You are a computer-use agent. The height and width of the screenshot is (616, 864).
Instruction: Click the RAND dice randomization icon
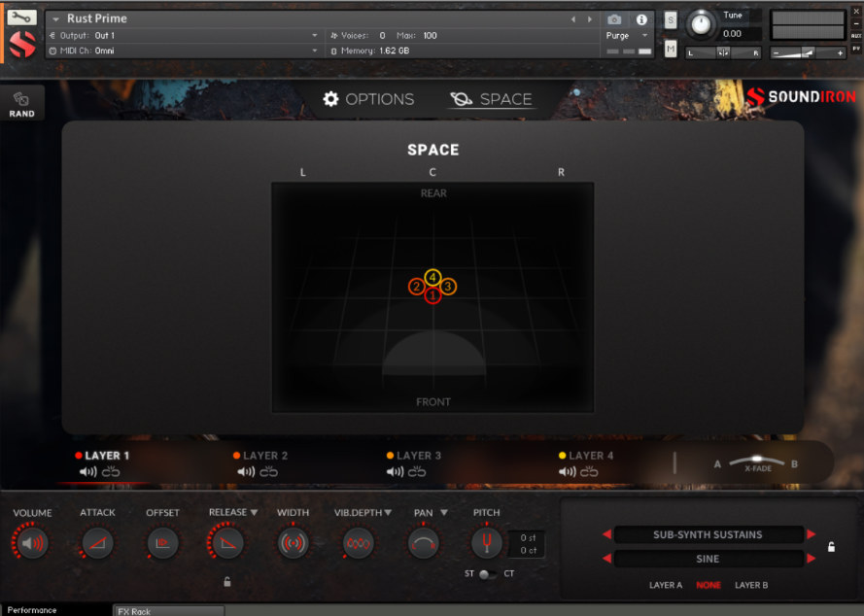[x=21, y=100]
